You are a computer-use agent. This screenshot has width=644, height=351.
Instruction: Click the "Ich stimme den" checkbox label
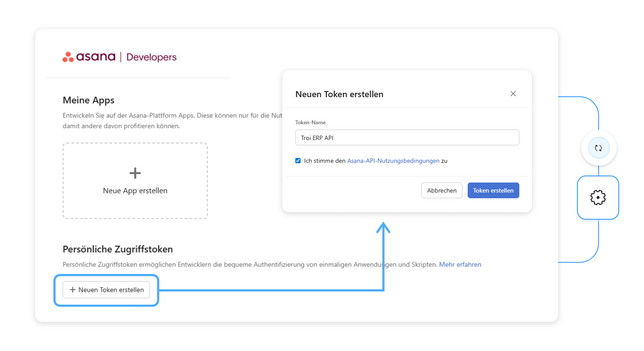tap(325, 161)
